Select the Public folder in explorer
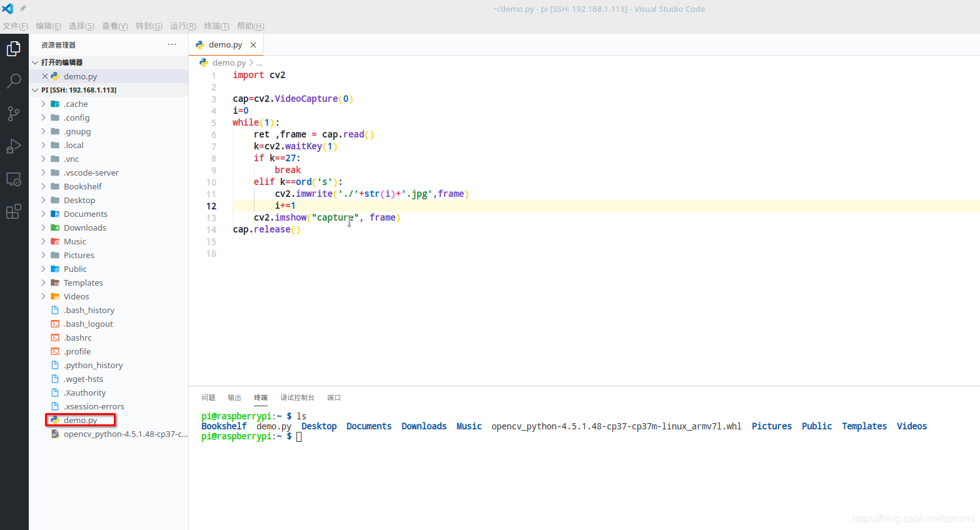Viewport: 980px width, 530px height. tap(108, 269)
